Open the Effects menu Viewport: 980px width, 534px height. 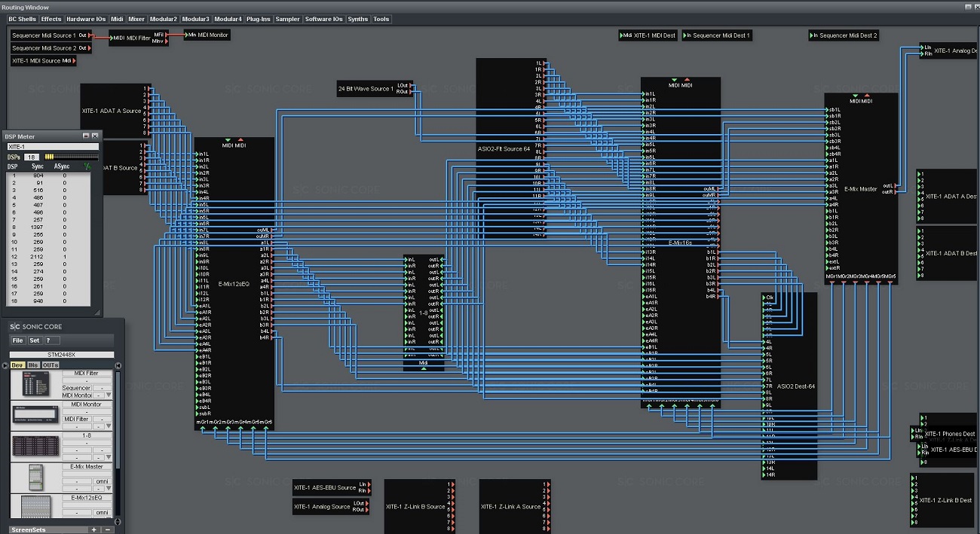tap(51, 19)
